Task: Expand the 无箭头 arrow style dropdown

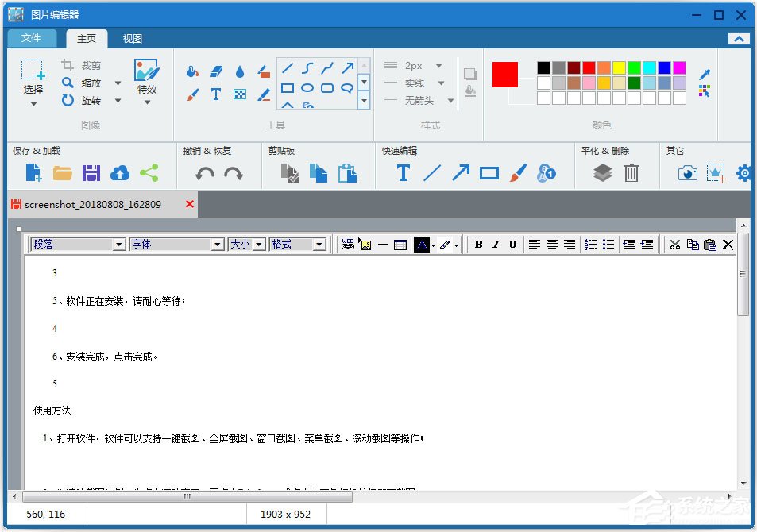Action: click(450, 100)
